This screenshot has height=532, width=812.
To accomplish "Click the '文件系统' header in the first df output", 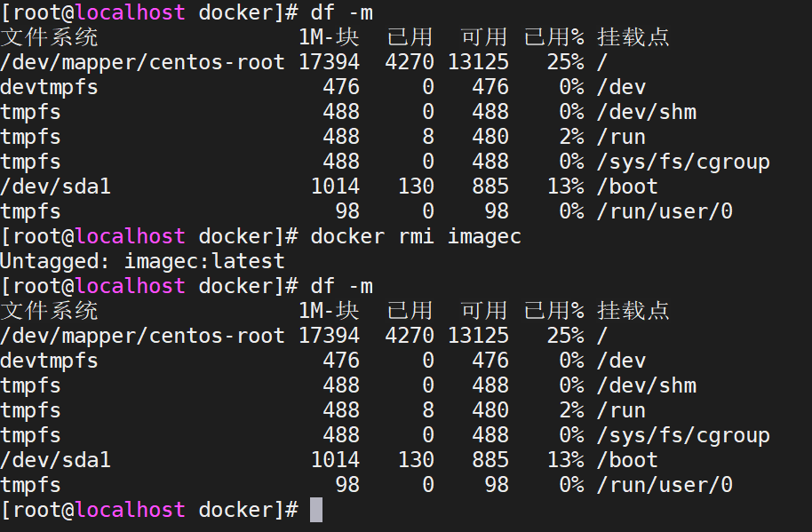I will point(49,37).
